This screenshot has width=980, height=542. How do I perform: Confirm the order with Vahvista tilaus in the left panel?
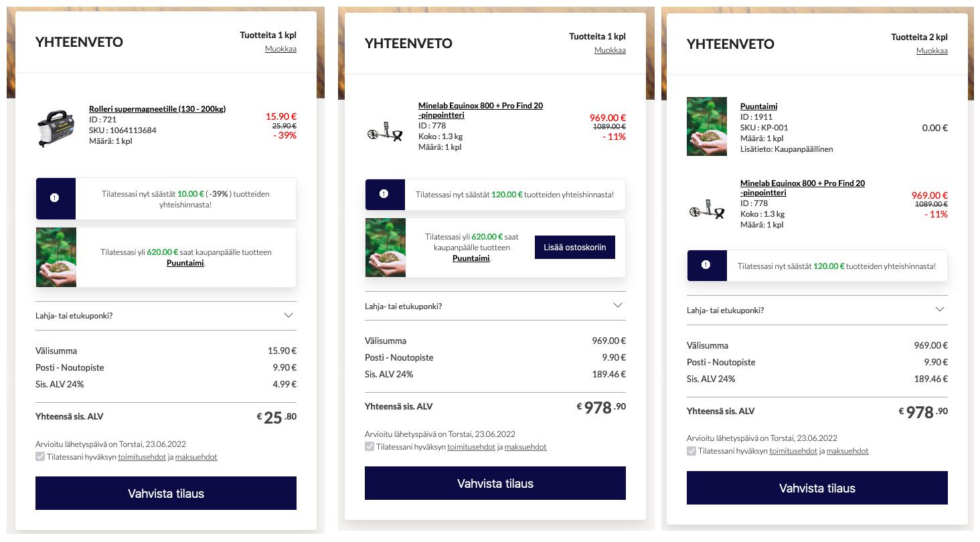point(166,493)
